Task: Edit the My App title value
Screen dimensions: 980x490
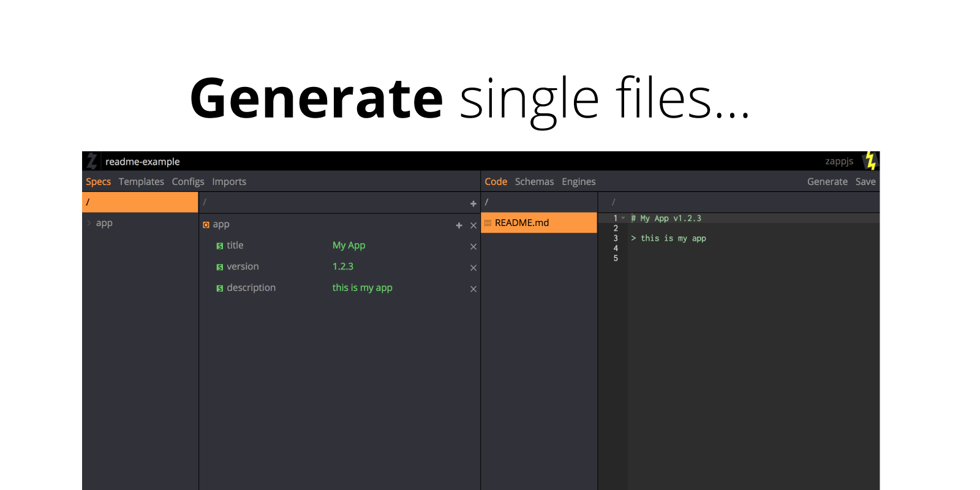Action: 349,245
